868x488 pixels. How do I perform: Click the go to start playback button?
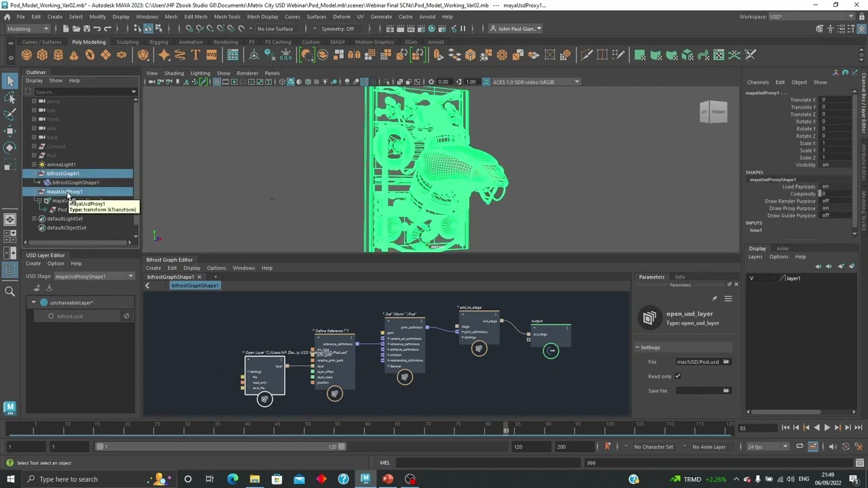(785, 428)
